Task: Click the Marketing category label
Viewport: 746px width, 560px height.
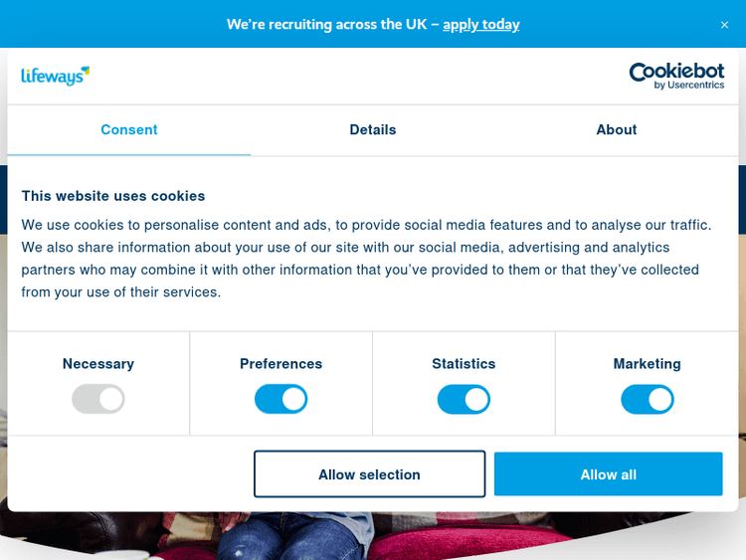Action: click(648, 364)
